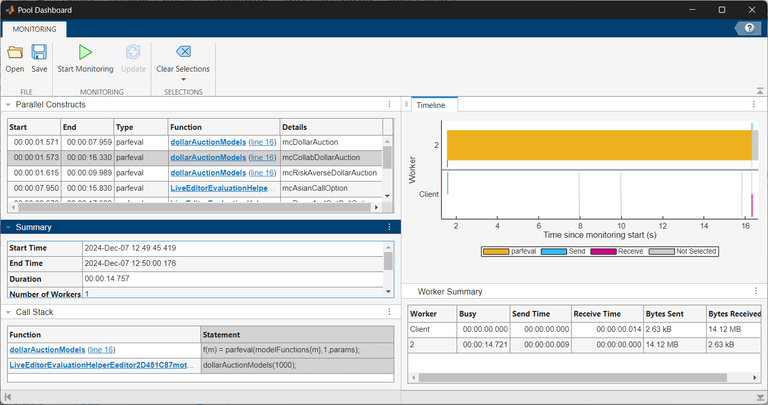Open Parallel Constructs panel options menu
768x405 pixels.
tap(390, 104)
